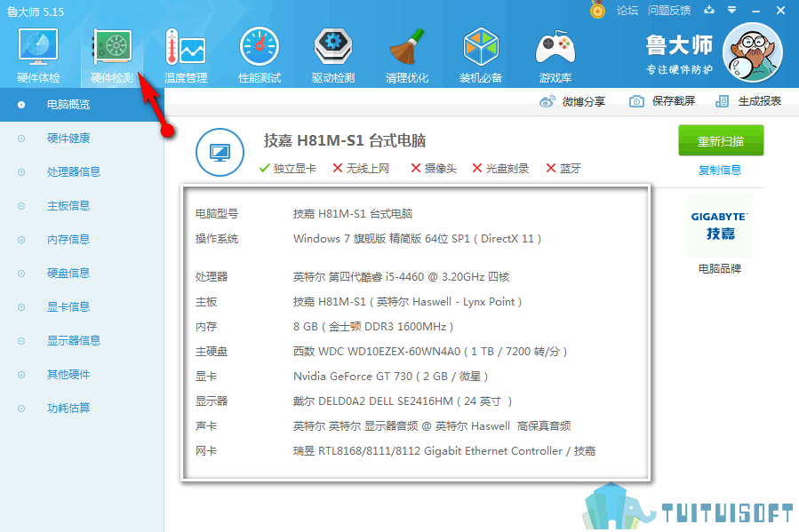The image size is (799, 532).
Task: Click the 生成报表 report icon
Action: pos(722,101)
